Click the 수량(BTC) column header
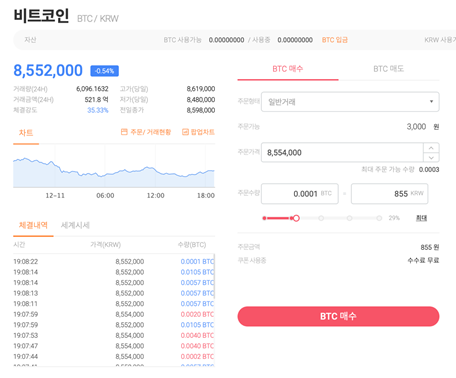This screenshot has width=456, height=378. [192, 245]
